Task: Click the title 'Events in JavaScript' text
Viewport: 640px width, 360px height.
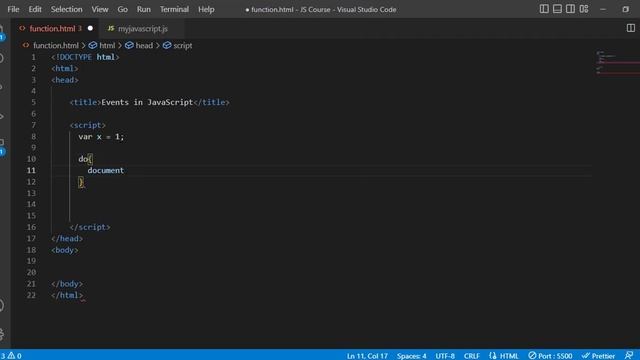Action: (147, 102)
